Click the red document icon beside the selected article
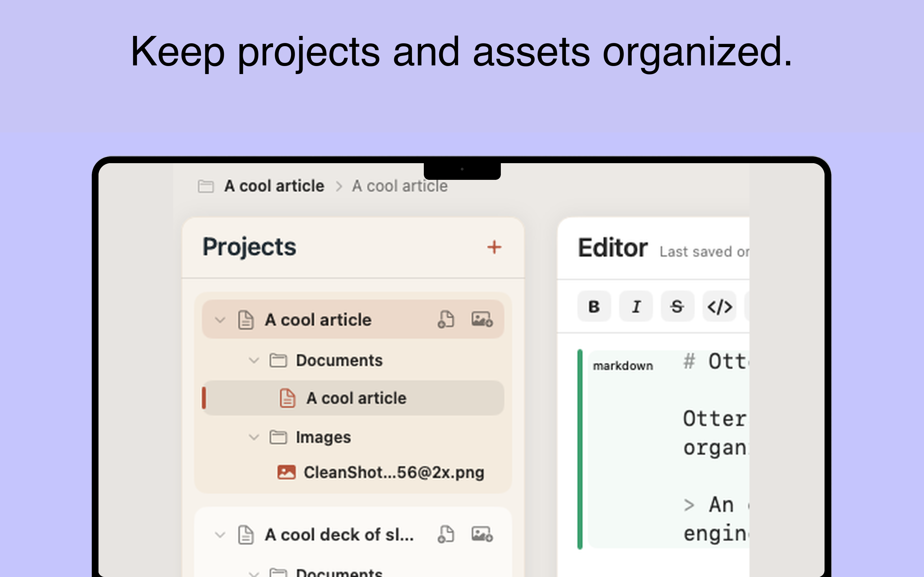Image resolution: width=924 pixels, height=577 pixels. point(287,397)
